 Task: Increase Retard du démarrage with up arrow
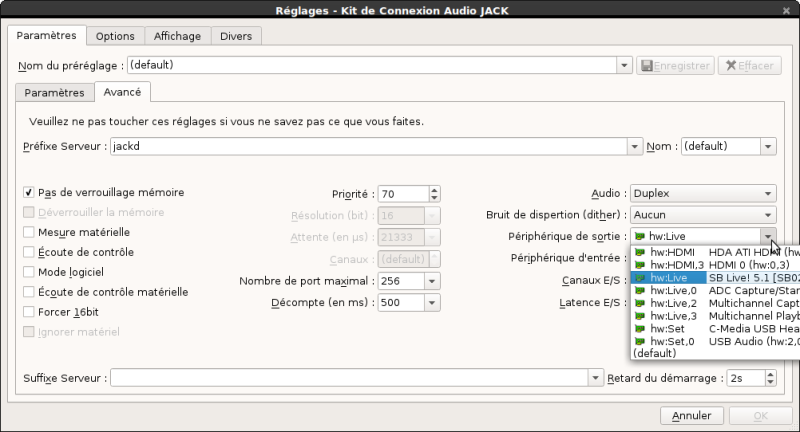pos(770,374)
